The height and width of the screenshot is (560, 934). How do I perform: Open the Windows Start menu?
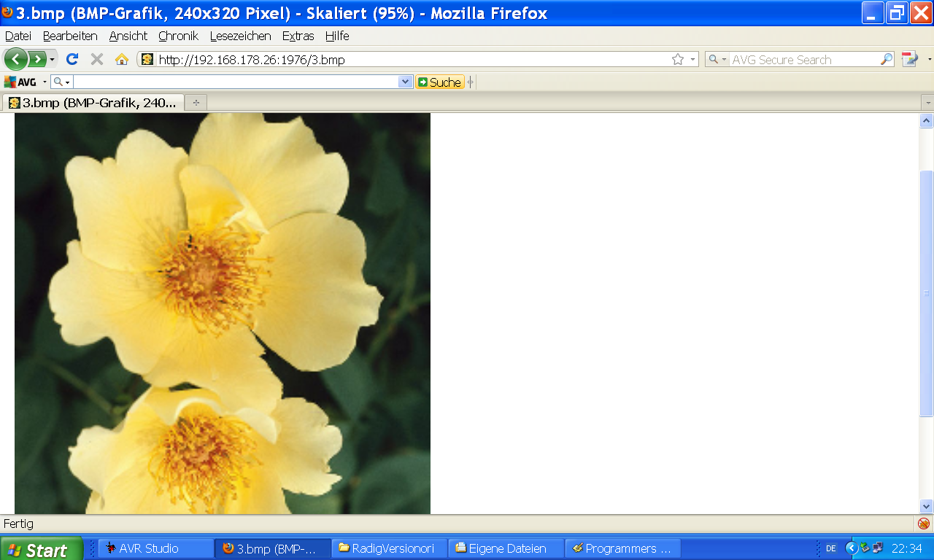pos(41,548)
